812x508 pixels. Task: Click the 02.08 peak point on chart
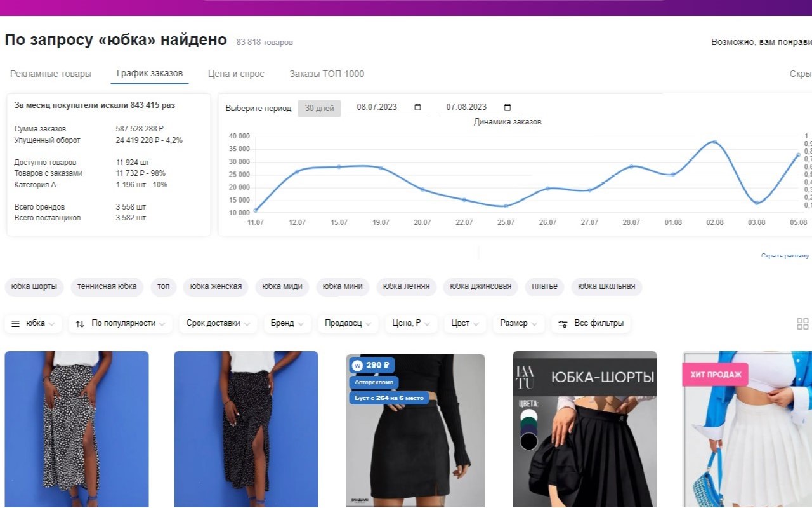(714, 142)
